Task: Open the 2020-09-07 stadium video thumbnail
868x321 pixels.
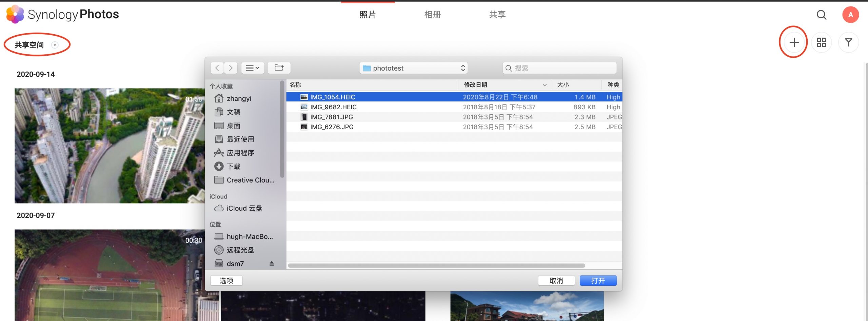Action: [110, 275]
